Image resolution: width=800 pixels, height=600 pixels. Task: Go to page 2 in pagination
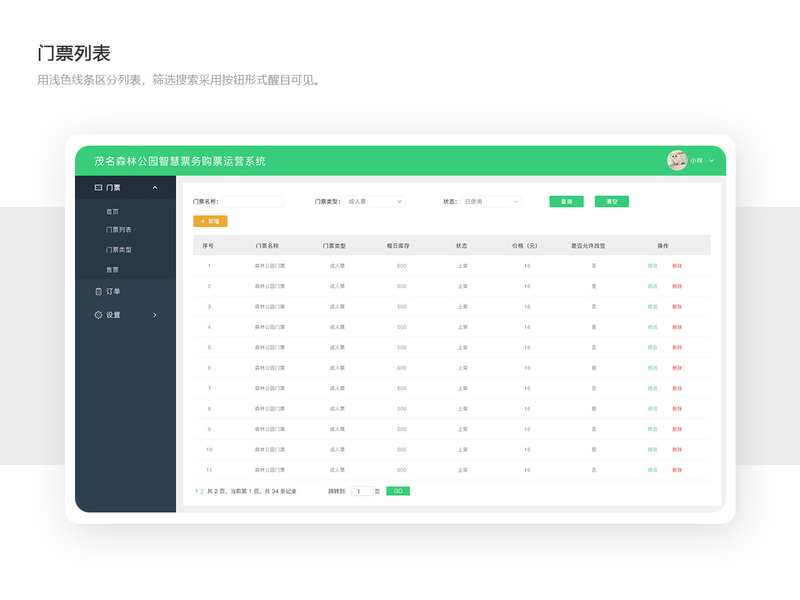[x=202, y=491]
